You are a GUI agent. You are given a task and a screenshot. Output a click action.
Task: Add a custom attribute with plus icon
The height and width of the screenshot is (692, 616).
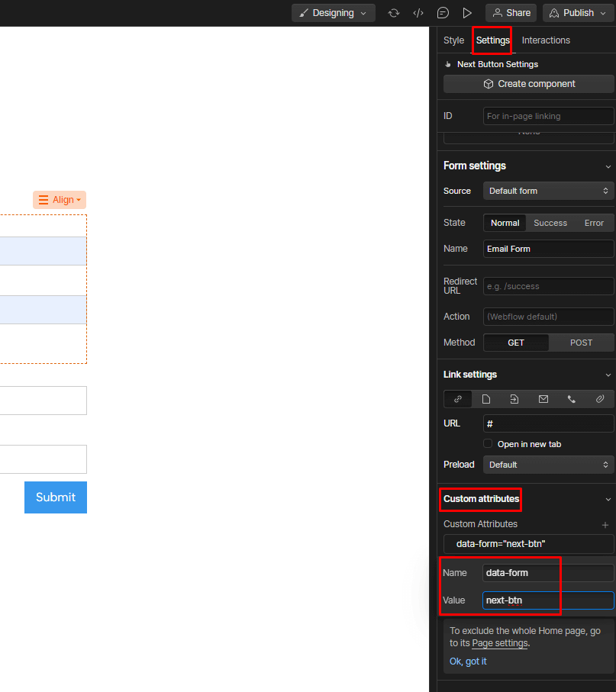605,525
